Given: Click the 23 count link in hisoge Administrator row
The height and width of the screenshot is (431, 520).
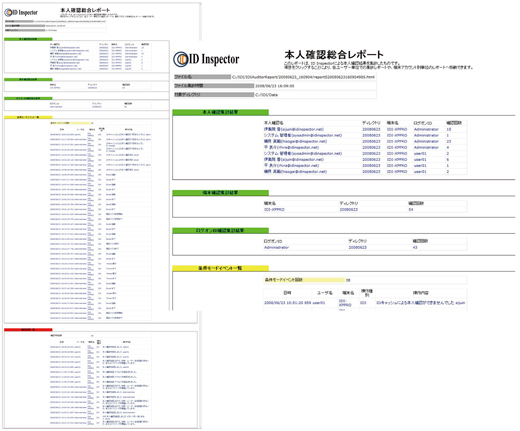Looking at the screenshot, I should click(449, 141).
